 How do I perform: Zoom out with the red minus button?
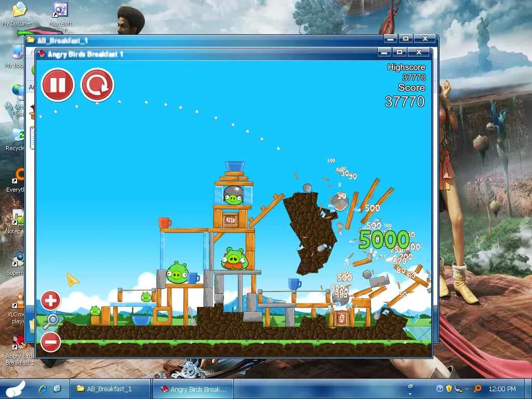tap(50, 342)
